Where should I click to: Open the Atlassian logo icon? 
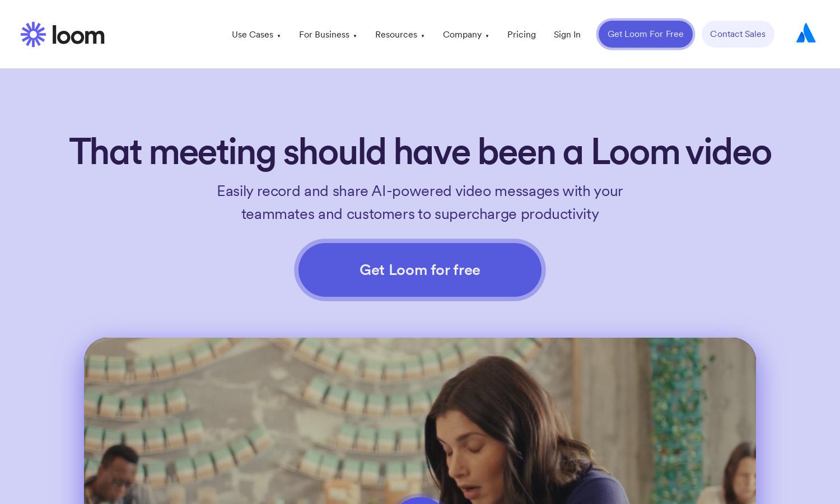[x=806, y=33]
